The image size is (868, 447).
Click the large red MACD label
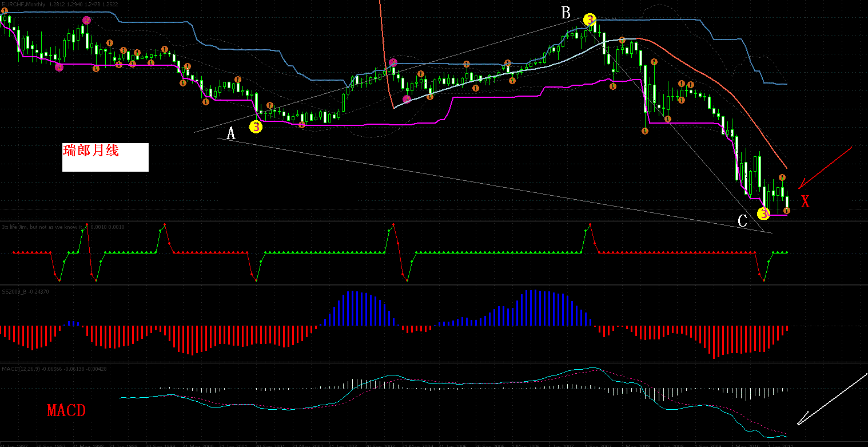(66, 410)
